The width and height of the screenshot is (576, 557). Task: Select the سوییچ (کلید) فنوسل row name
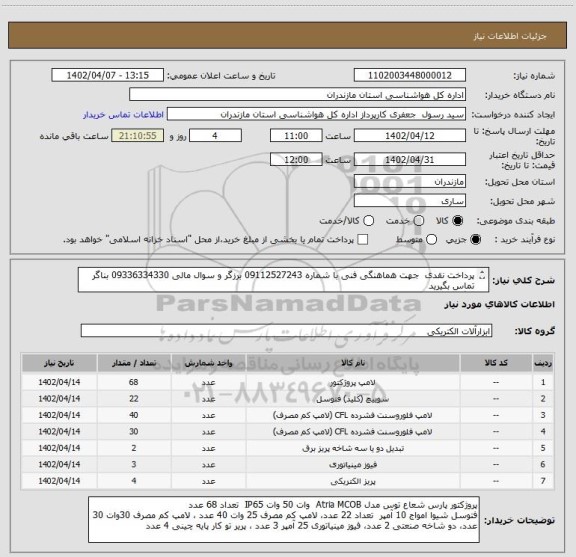click(x=353, y=399)
